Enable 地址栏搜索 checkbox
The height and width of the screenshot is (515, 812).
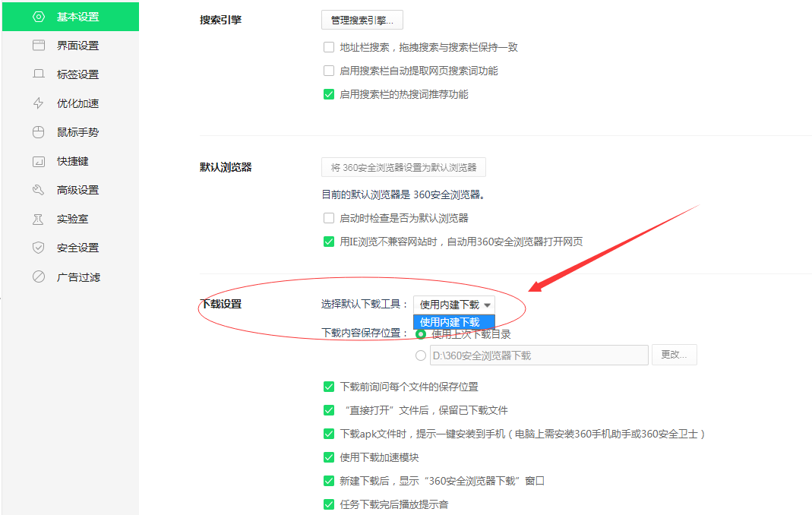[x=328, y=46]
